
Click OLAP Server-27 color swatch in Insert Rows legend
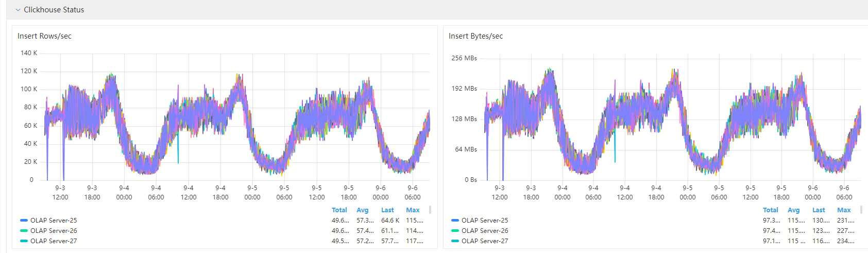pyautogui.click(x=24, y=241)
